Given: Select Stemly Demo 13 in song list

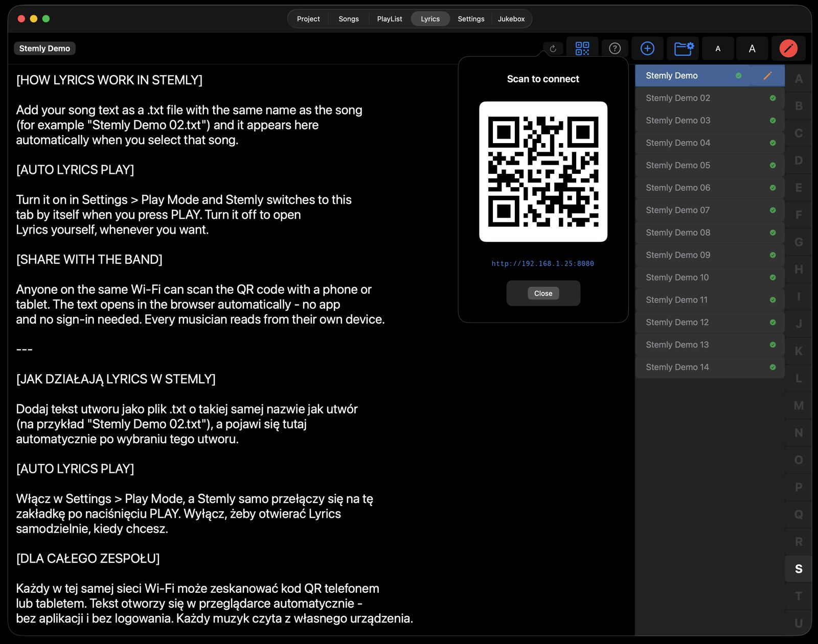Looking at the screenshot, I should (710, 345).
